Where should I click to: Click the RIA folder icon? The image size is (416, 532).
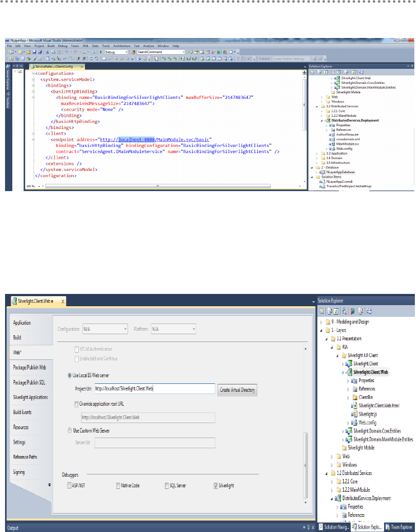(339, 347)
